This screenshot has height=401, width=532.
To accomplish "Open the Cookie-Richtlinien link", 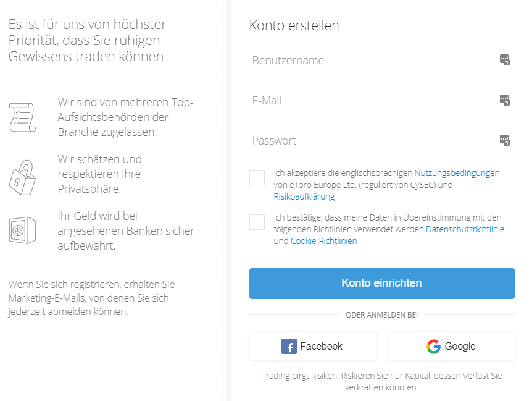I will click(x=323, y=241).
